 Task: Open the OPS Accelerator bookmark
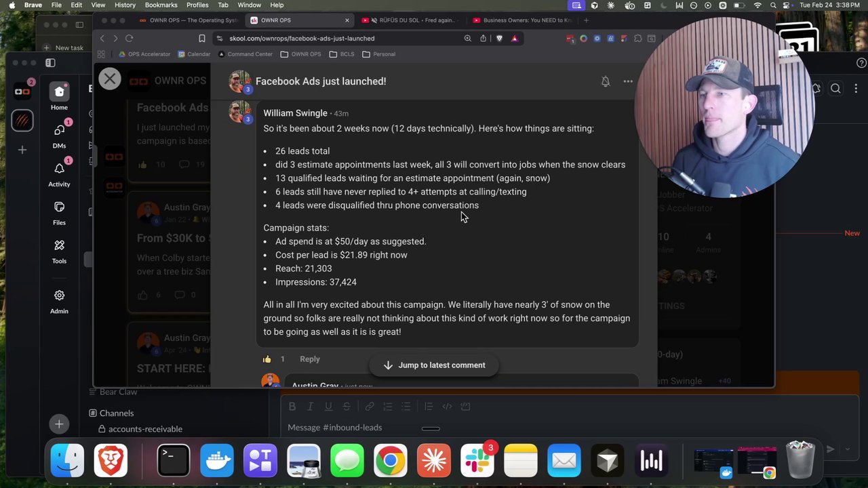(144, 54)
